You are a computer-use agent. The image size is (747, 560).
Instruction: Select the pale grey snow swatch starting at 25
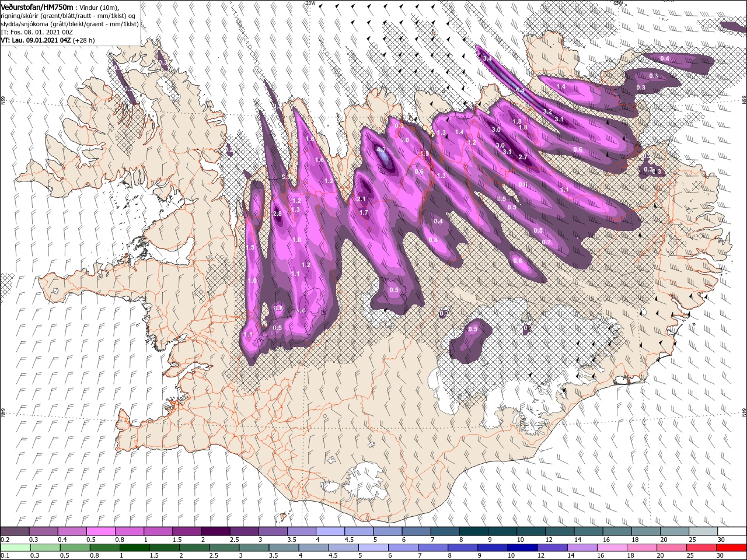(x=703, y=531)
